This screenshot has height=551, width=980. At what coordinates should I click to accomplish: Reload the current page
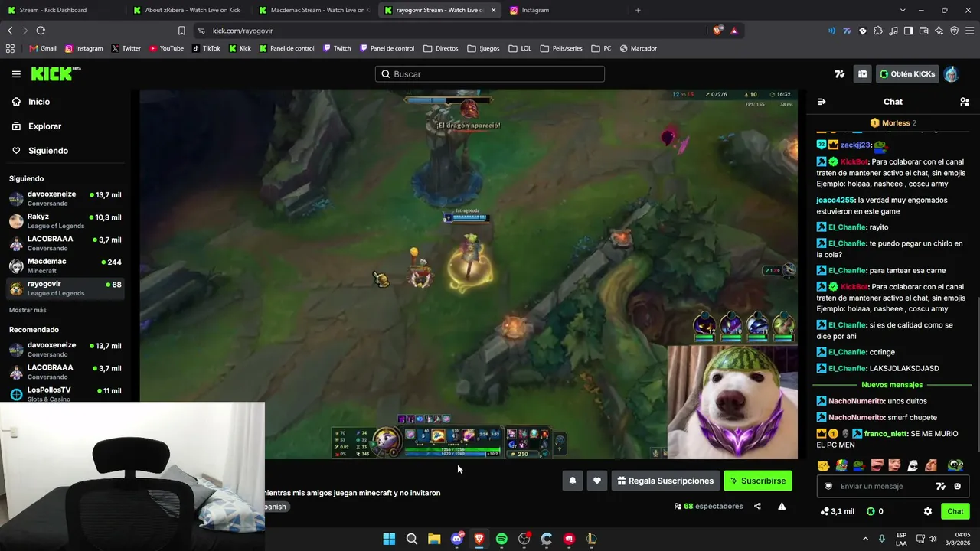[41, 31]
